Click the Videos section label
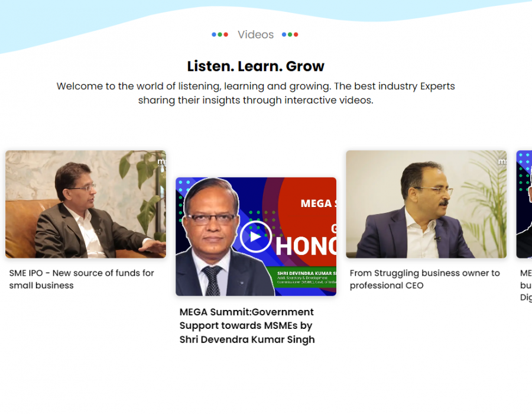 coord(255,35)
